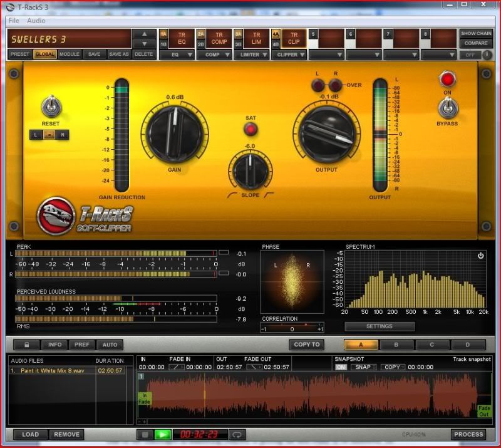Click the left OVER indicator LED
This screenshot has height=448, width=501.
click(x=318, y=85)
